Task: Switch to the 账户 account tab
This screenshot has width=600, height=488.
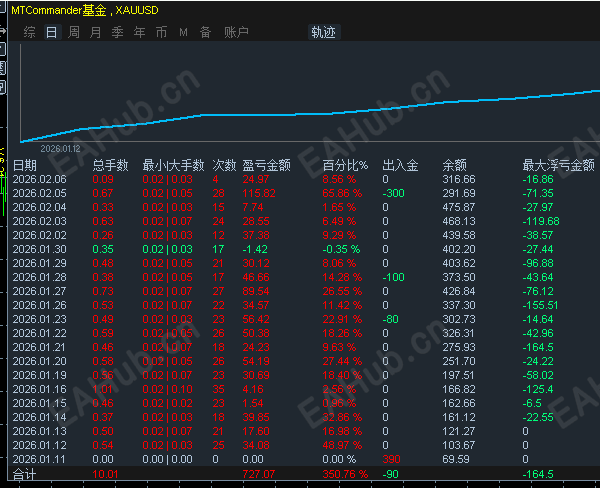Action: point(236,32)
